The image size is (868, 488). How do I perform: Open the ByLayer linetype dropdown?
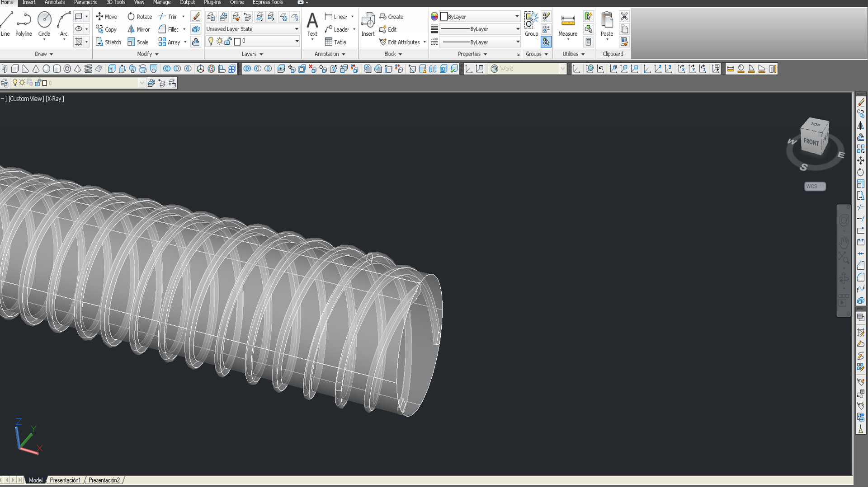[x=480, y=42]
